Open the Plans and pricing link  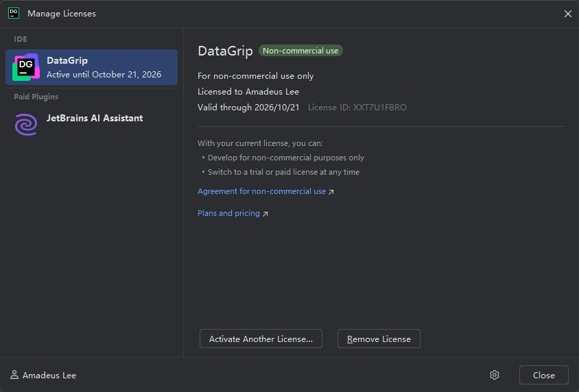[x=233, y=213]
